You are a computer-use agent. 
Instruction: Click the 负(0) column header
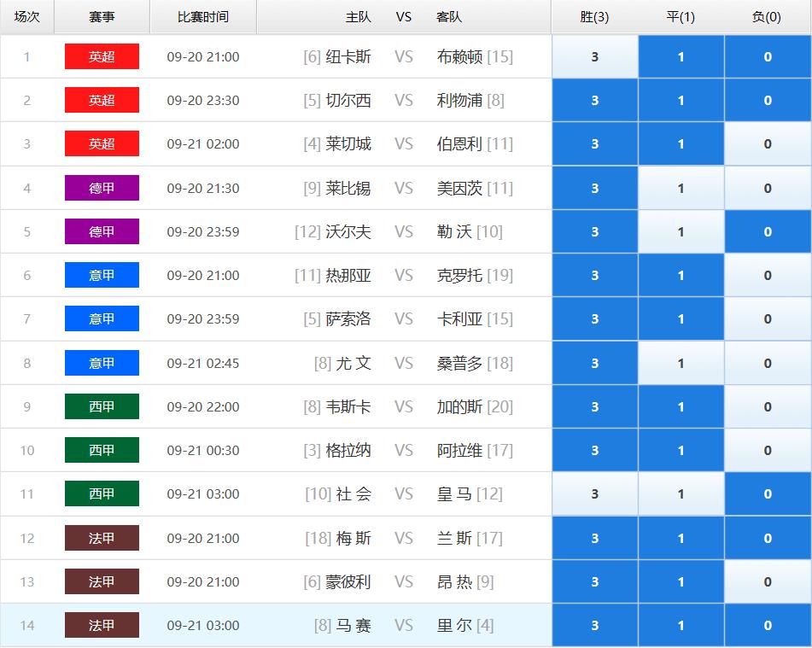[767, 16]
